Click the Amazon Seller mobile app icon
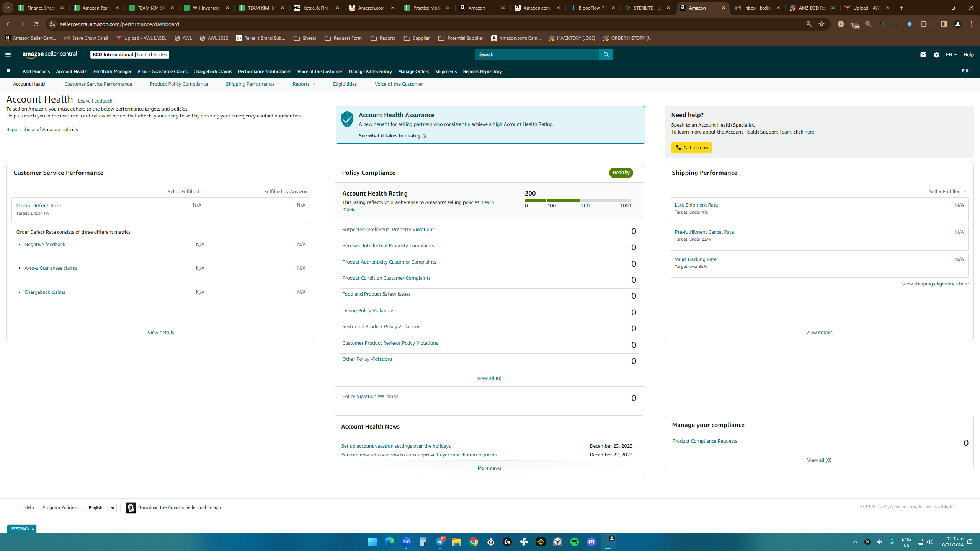The width and height of the screenshot is (980, 551). pyautogui.click(x=131, y=507)
